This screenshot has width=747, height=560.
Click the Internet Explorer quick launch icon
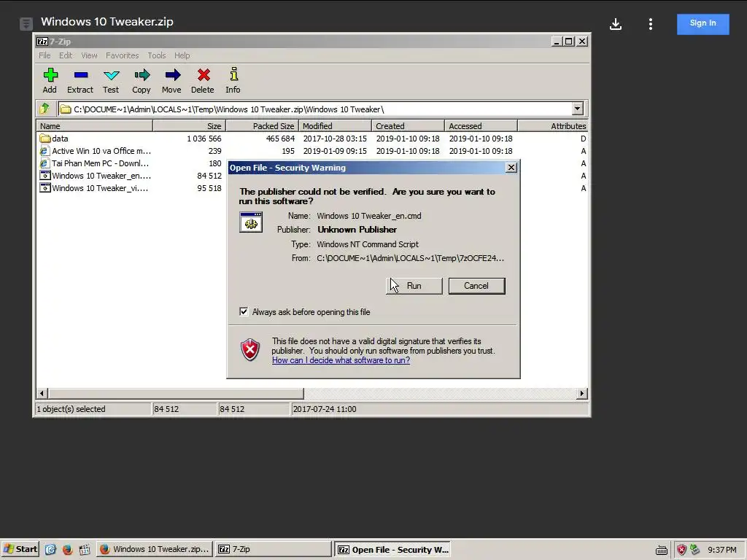tap(50, 549)
